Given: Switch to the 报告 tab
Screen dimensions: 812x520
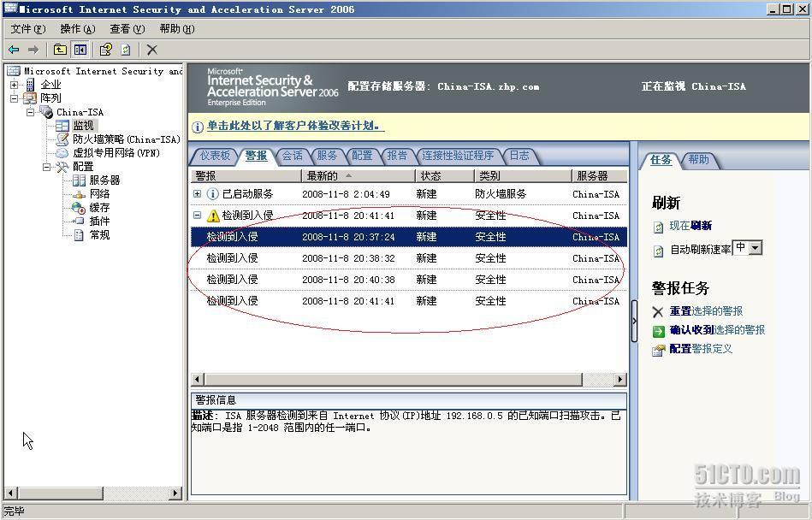Looking at the screenshot, I should coord(397,156).
